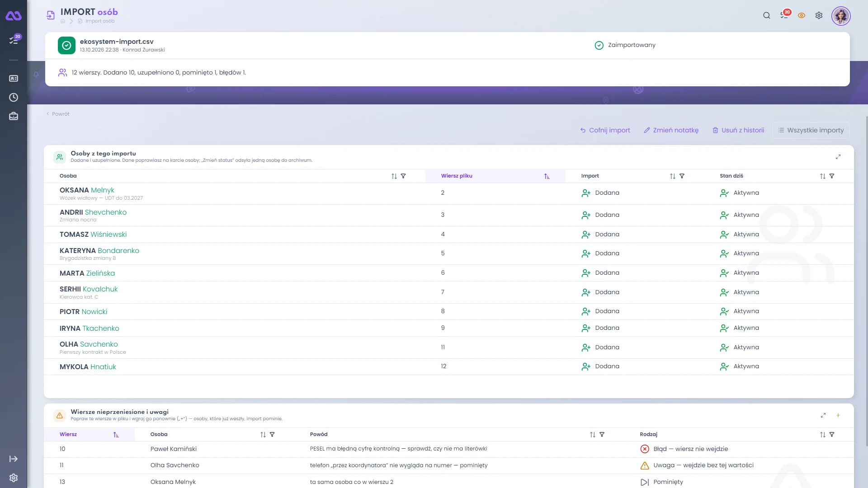Screen dimensions: 868x488
Task: Click the home breadcrumb icon
Action: coord(63,21)
